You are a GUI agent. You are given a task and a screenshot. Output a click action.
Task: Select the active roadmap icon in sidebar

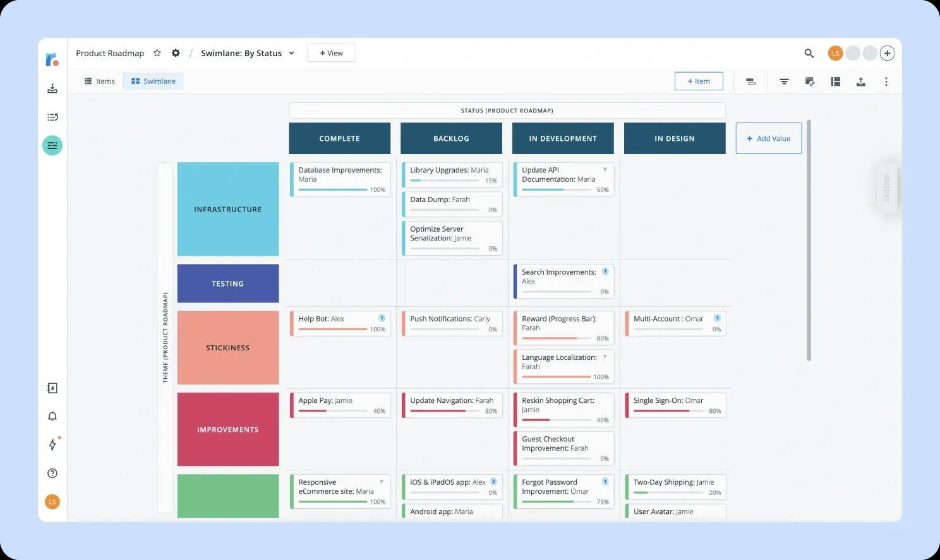[52, 146]
